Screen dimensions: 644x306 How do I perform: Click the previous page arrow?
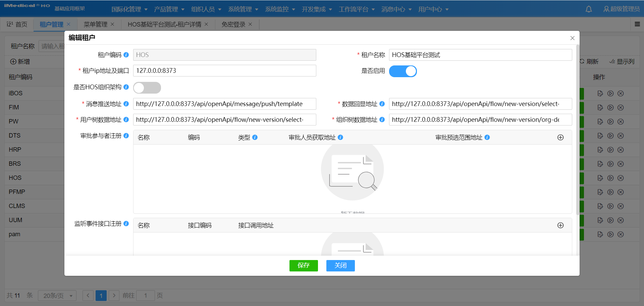point(88,296)
